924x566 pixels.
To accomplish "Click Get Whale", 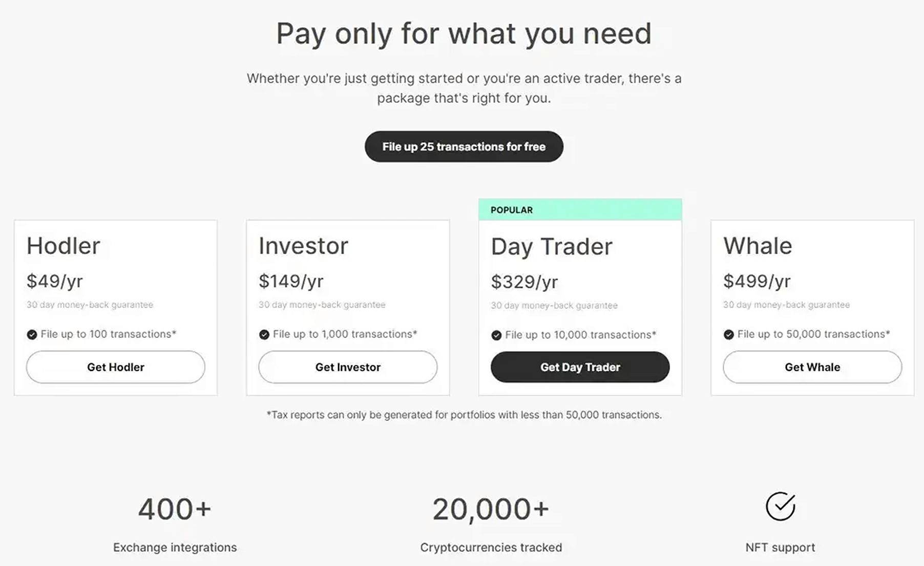I will (811, 367).
